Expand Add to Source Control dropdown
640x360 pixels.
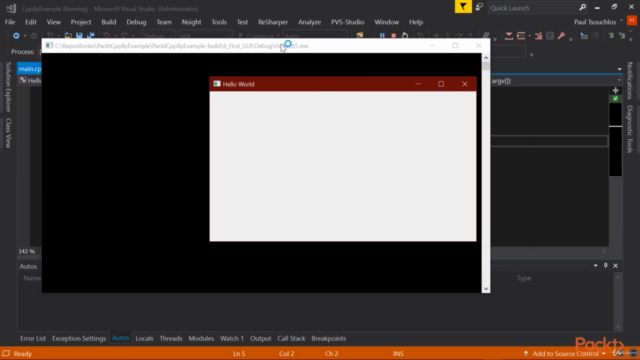coord(604,353)
